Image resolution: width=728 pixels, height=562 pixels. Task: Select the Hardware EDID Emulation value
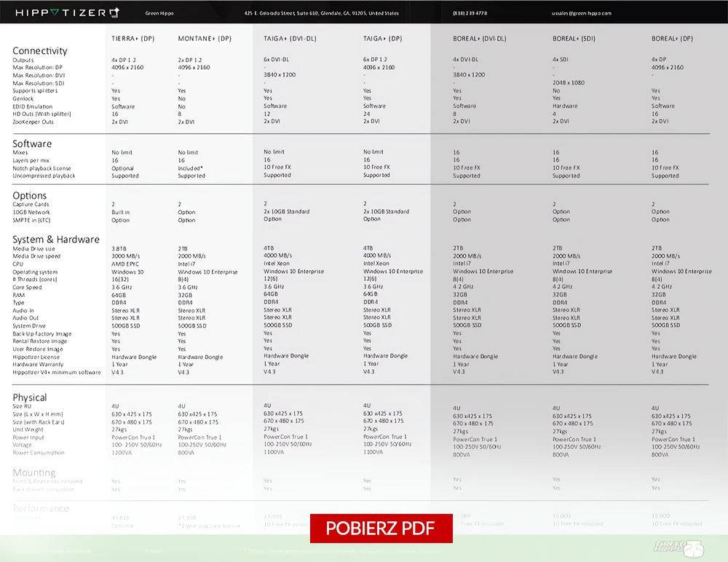(x=565, y=106)
